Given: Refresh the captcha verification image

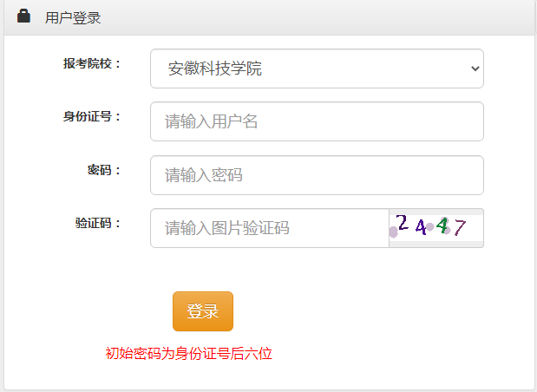Looking at the screenshot, I should point(436,227).
